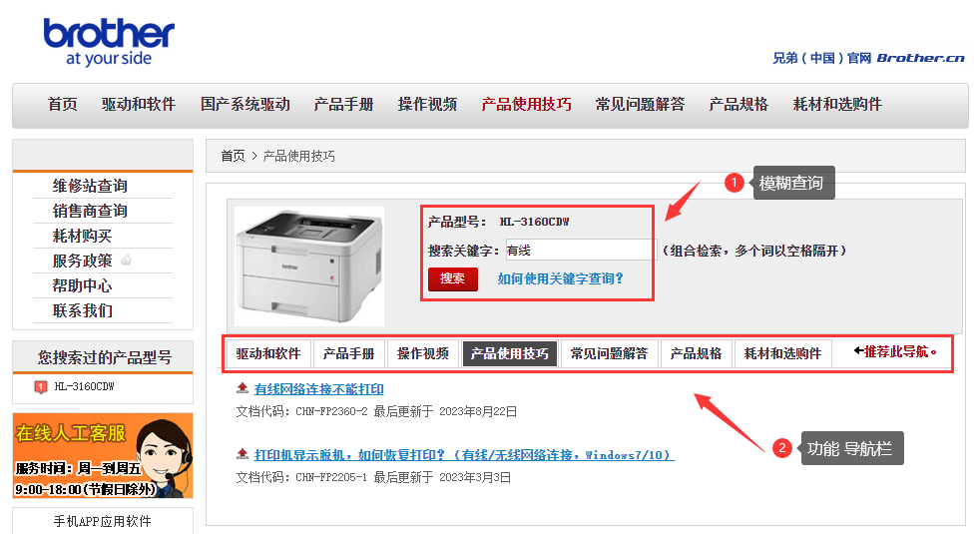
Task: Select the 操作视频 product tab
Action: tap(423, 354)
